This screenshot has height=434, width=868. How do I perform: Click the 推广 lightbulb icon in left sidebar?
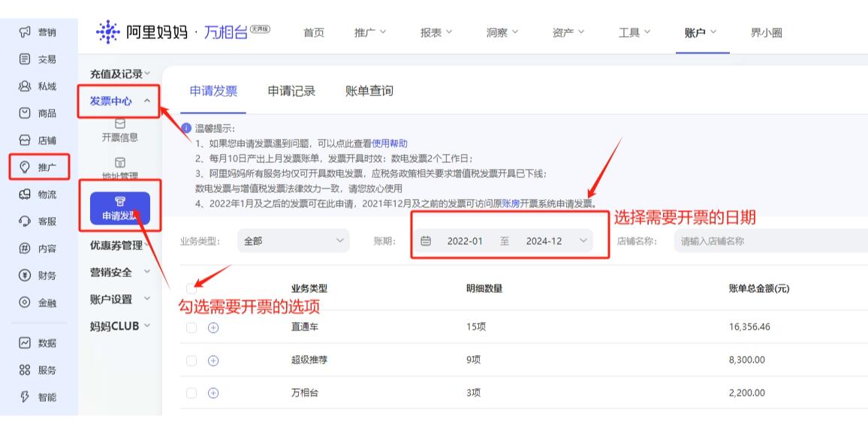point(24,167)
